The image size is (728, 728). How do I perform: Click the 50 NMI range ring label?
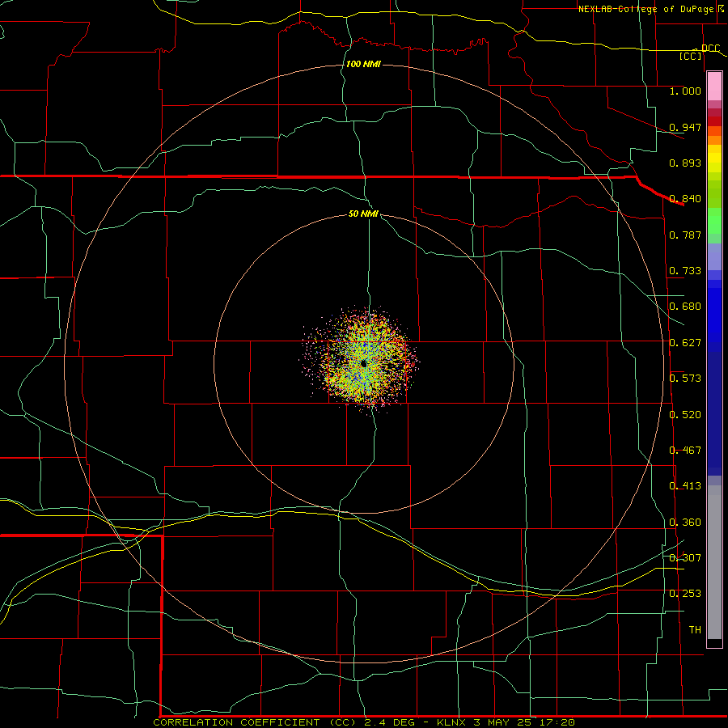pos(363,214)
